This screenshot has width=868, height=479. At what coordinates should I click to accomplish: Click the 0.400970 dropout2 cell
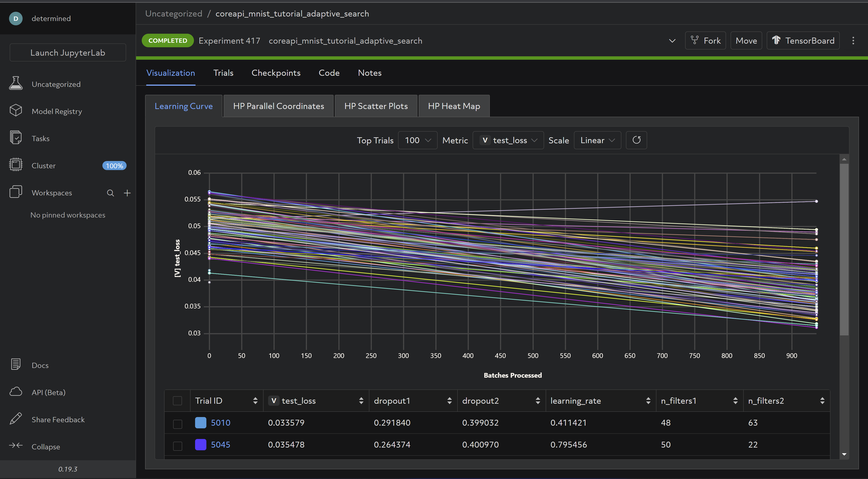[x=480, y=445]
